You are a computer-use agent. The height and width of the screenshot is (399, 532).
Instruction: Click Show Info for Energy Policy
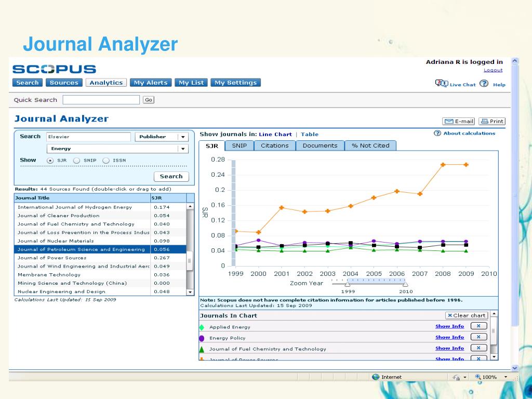coord(449,337)
